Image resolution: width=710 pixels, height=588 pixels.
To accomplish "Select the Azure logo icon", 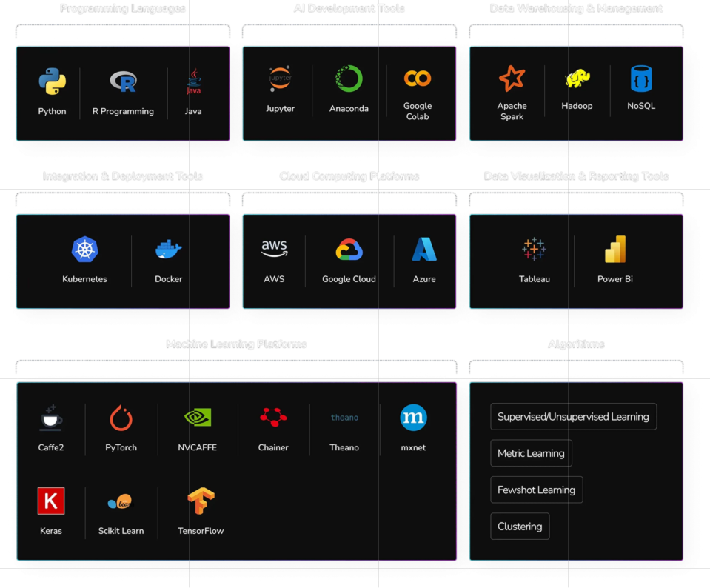I will [424, 249].
